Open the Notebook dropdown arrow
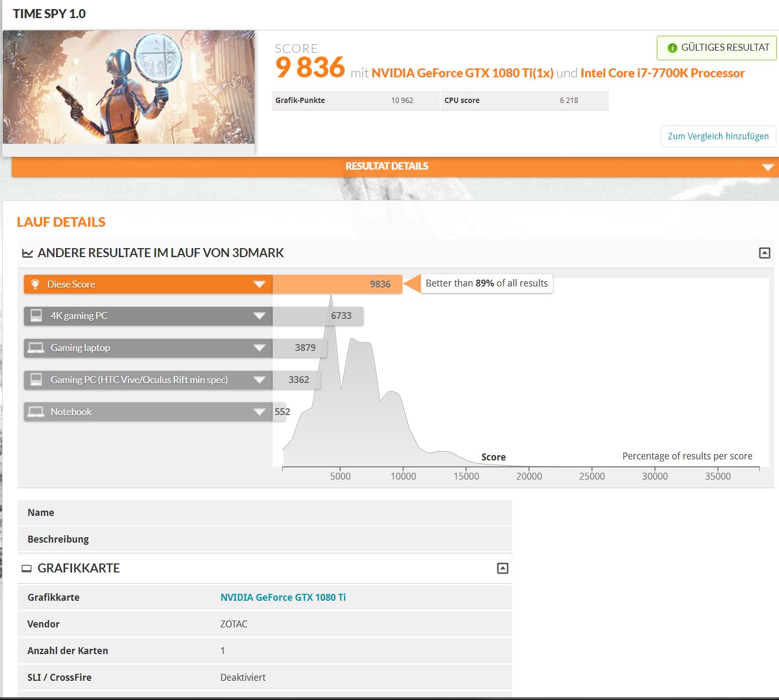This screenshot has height=700, width=779. [259, 412]
